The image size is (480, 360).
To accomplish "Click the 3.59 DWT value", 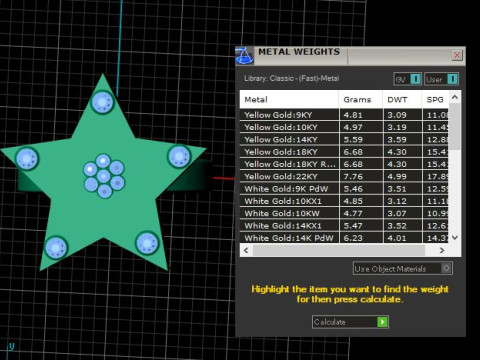I will (397, 140).
